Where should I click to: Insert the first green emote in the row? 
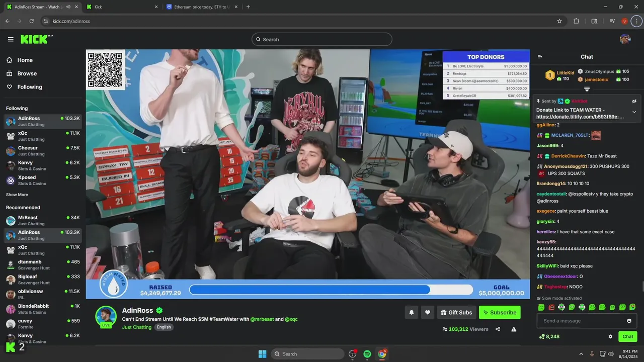pos(541,307)
